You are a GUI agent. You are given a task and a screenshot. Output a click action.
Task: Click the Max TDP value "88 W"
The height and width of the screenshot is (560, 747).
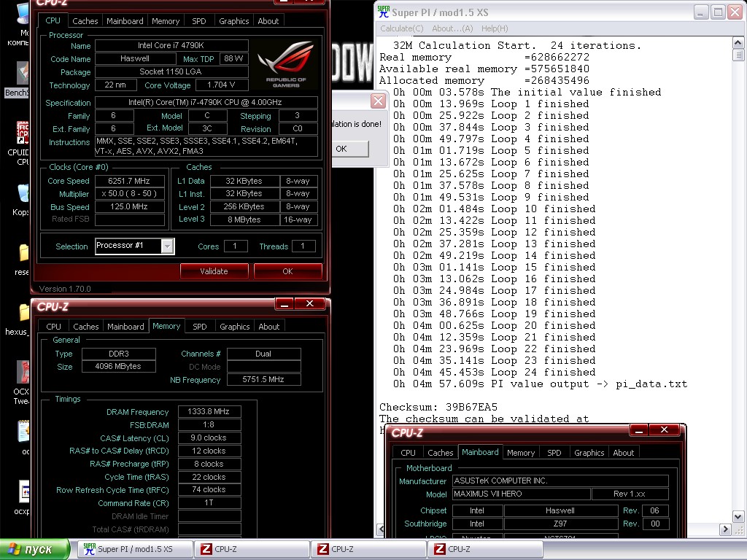(x=234, y=58)
